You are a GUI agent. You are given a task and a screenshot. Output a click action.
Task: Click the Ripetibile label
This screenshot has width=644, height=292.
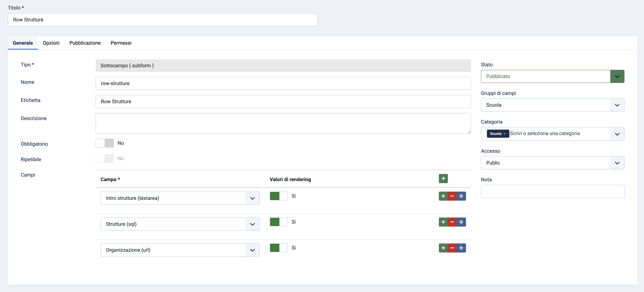tap(31, 159)
